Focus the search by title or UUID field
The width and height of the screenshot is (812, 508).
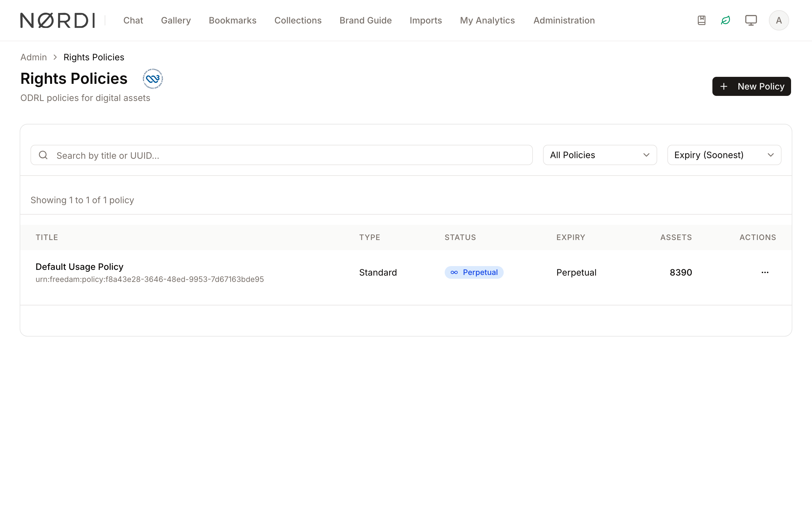pos(282,155)
